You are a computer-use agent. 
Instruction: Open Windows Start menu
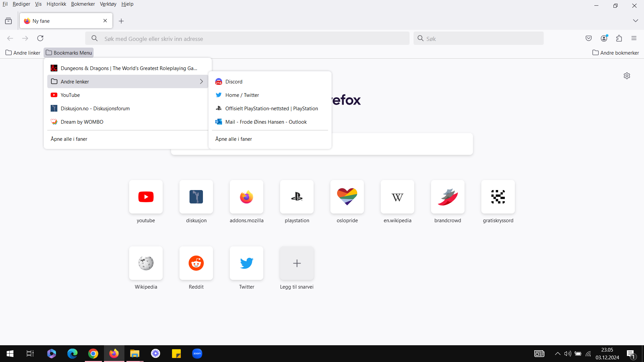point(10,353)
